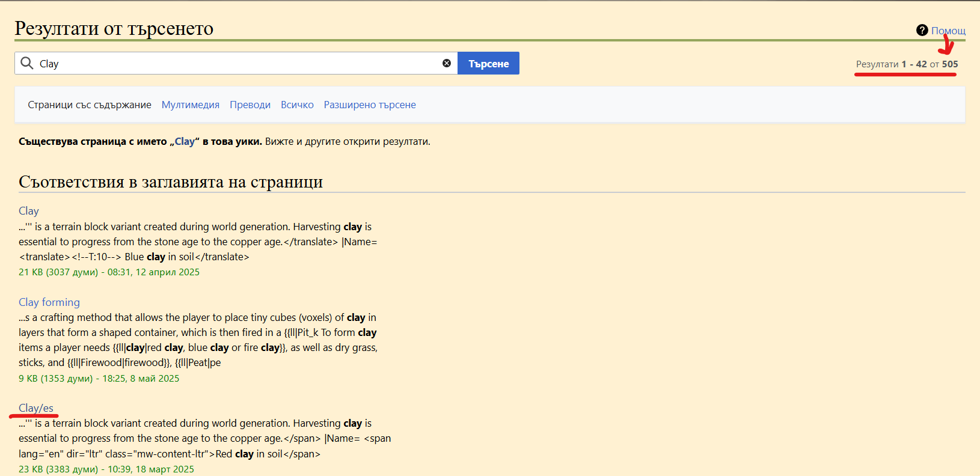This screenshot has width=980, height=476.
Task: Click the "Съответствия в заглавията на страници" heading
Action: (171, 182)
